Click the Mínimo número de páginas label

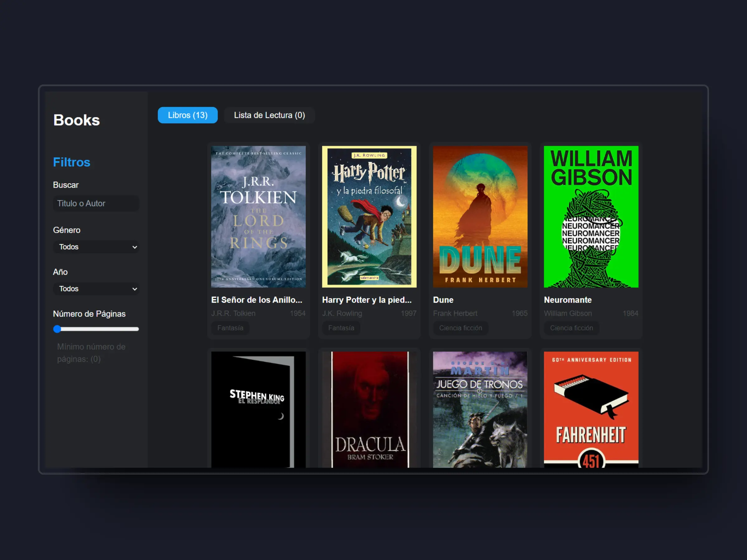tap(91, 353)
